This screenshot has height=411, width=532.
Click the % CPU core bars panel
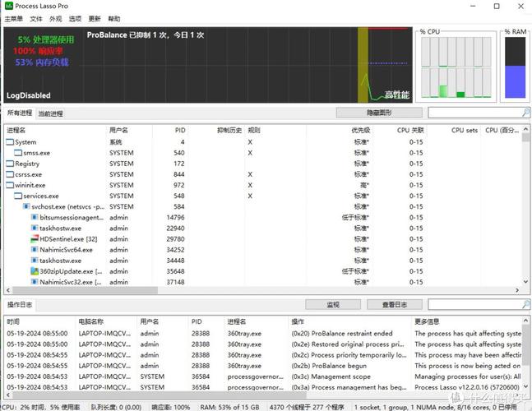456,67
